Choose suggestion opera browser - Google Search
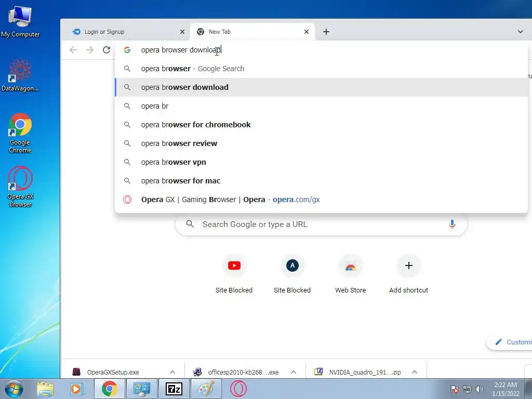Screen dimensions: 532x399 pos(321,69)
